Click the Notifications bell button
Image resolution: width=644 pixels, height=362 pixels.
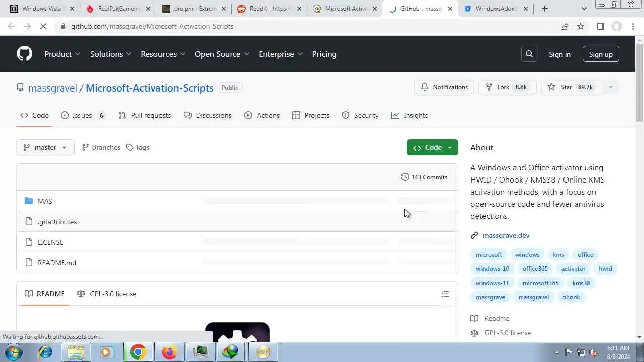[445, 87]
